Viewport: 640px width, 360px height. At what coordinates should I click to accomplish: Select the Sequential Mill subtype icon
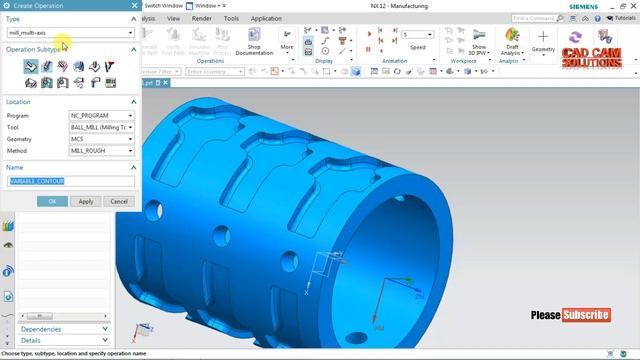[109, 67]
